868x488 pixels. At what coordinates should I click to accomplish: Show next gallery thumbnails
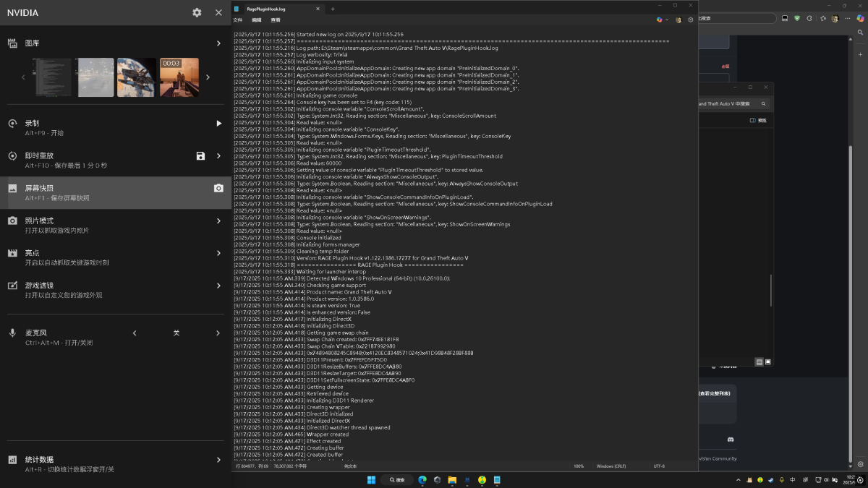tap(208, 77)
